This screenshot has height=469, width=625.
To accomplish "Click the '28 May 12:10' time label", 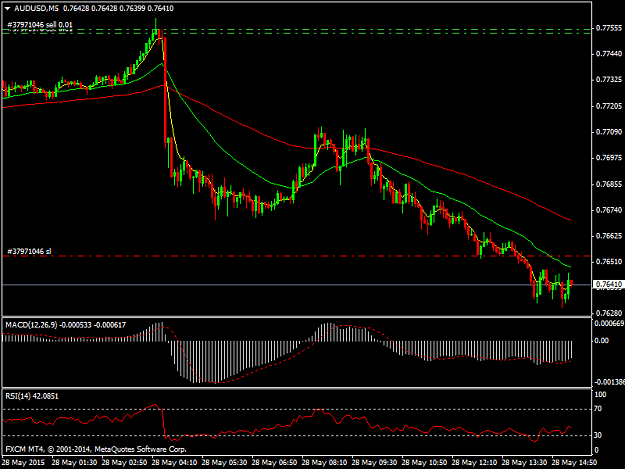I will tap(474, 463).
